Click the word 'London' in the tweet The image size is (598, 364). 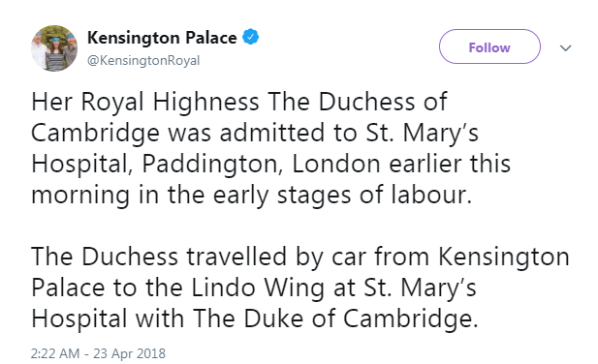point(336,164)
